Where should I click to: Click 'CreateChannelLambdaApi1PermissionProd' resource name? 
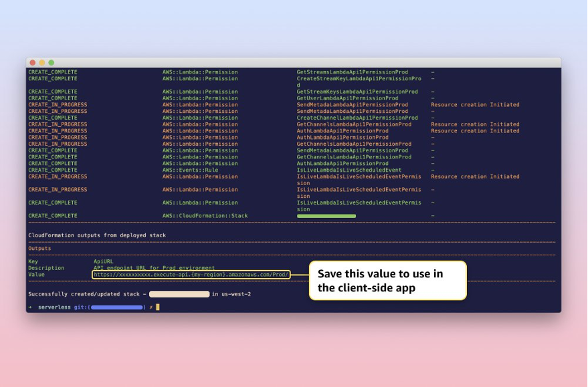click(x=357, y=118)
